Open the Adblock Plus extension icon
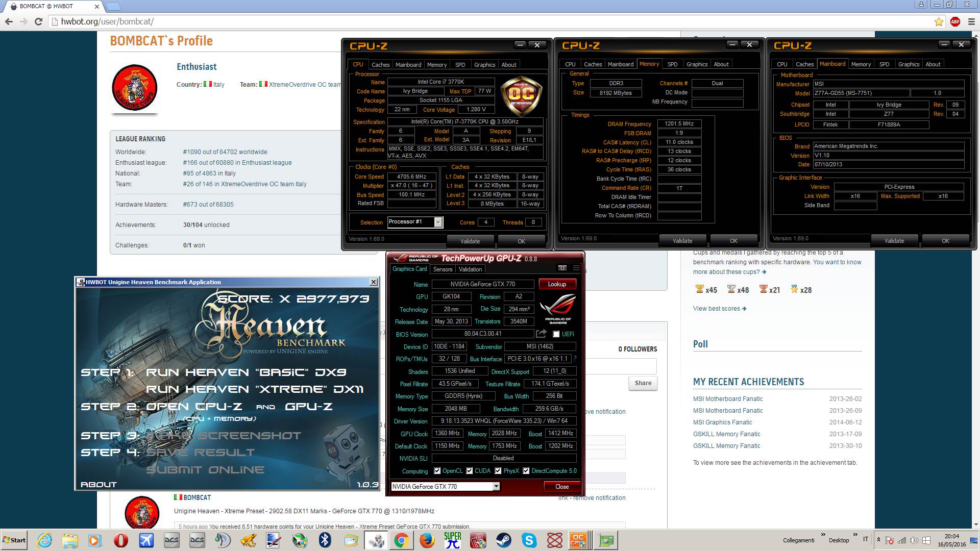Image resolution: width=980 pixels, height=551 pixels. click(x=955, y=21)
